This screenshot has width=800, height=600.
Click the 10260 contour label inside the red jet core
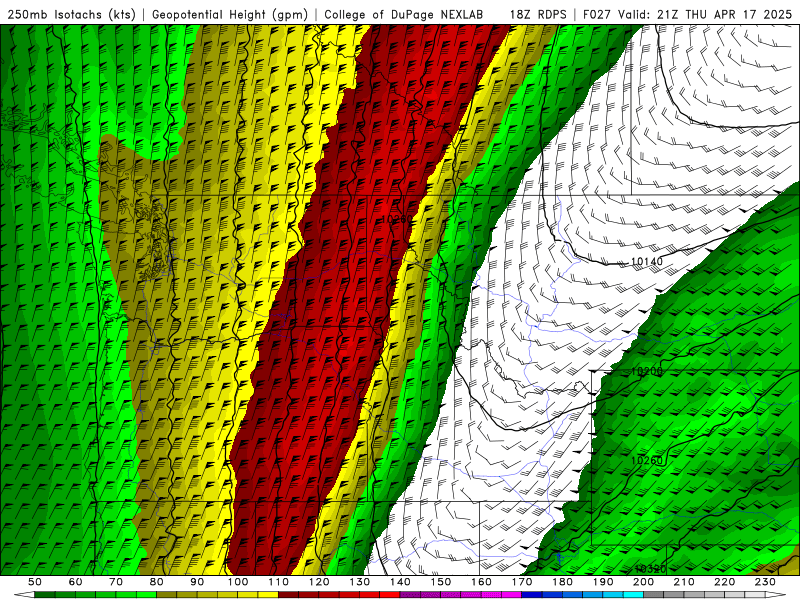(x=396, y=220)
